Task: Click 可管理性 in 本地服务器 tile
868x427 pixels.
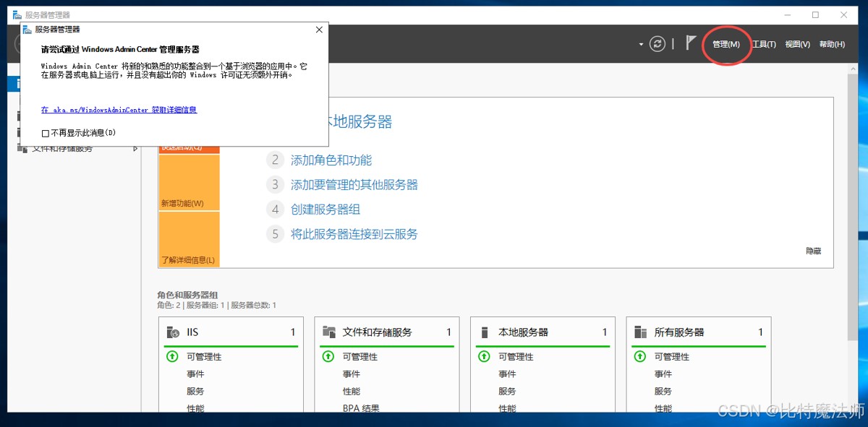Action: pyautogui.click(x=516, y=357)
